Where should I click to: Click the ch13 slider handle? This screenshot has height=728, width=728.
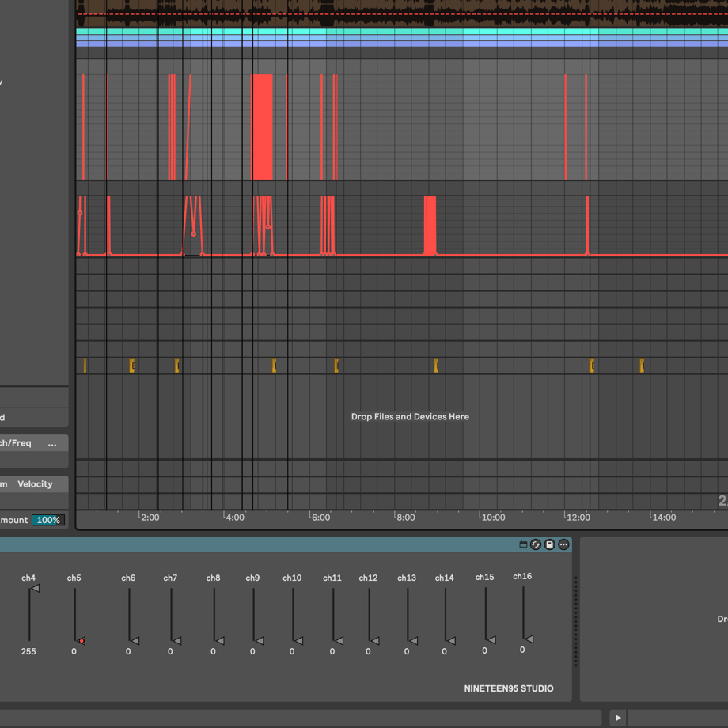[x=413, y=641]
